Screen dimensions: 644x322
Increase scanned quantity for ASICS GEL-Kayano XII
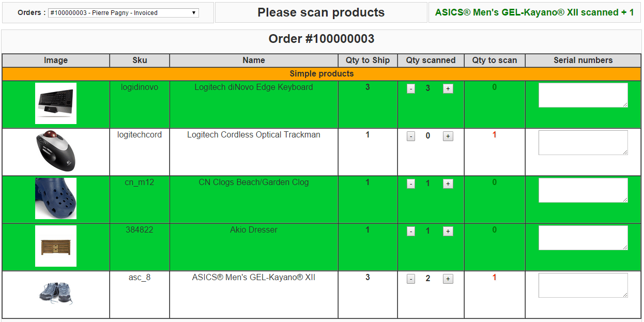pyautogui.click(x=448, y=279)
